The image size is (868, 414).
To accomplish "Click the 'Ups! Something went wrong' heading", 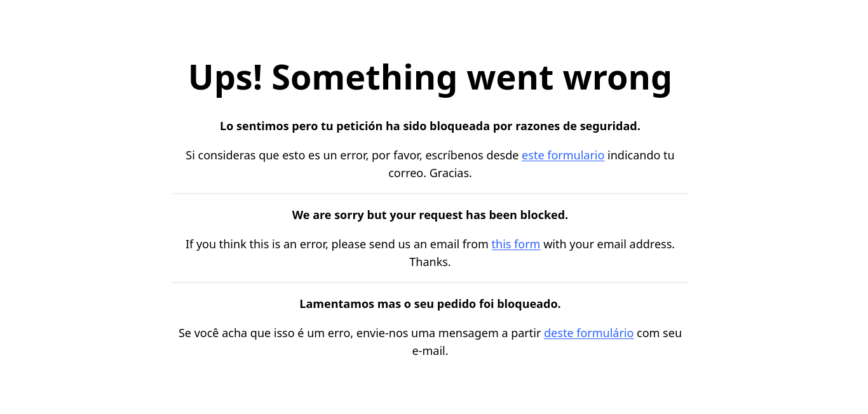I will (430, 77).
